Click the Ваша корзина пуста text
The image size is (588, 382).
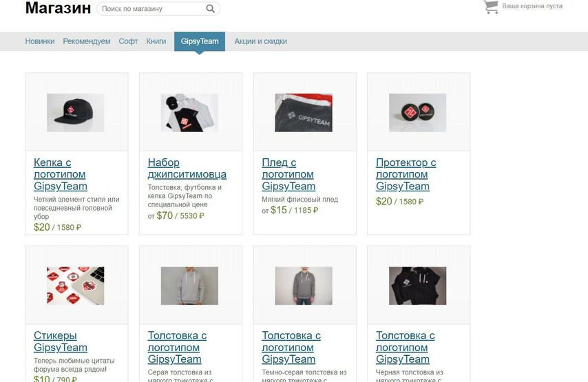tap(532, 6)
